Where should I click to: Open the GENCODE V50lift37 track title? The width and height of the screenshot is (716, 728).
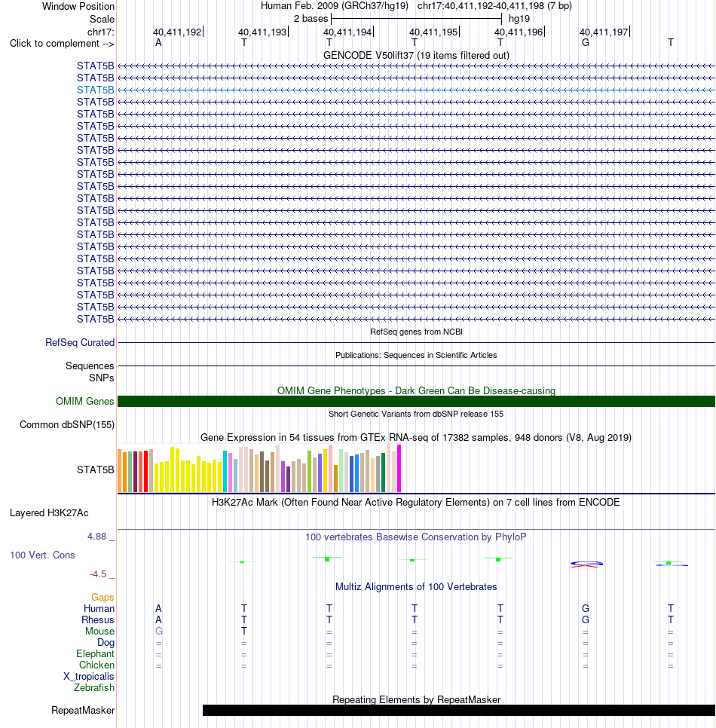pyautogui.click(x=416, y=55)
